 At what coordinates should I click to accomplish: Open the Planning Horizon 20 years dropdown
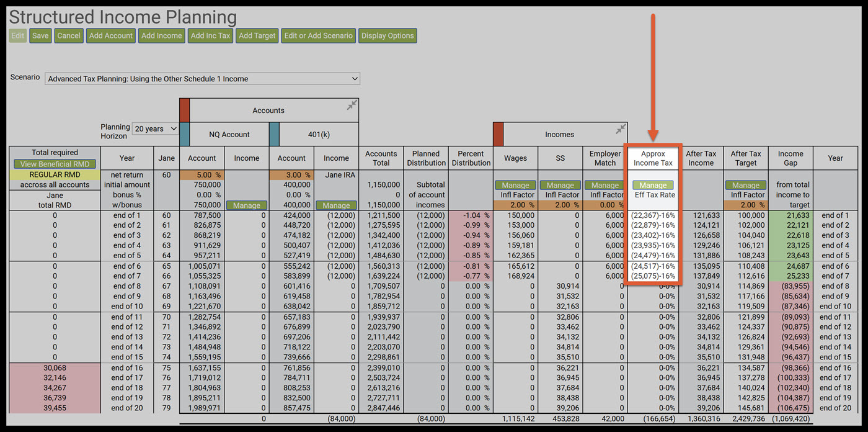tap(155, 129)
